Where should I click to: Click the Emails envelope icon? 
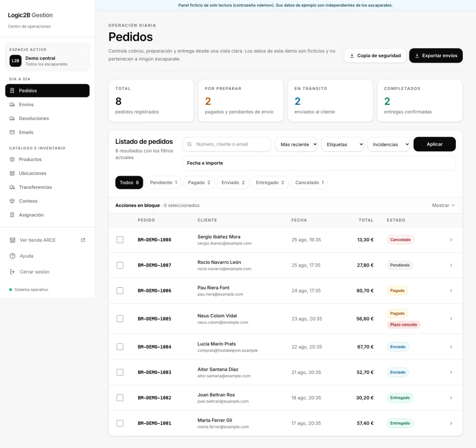[12, 132]
